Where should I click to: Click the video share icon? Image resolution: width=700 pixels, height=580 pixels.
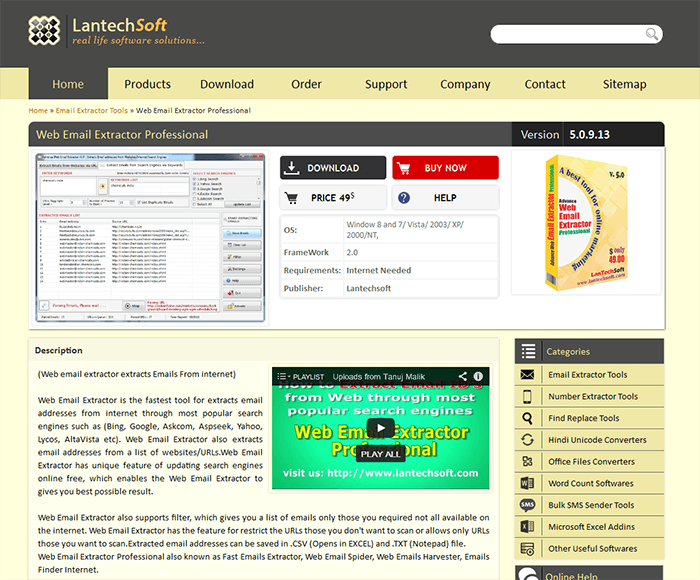(x=462, y=376)
